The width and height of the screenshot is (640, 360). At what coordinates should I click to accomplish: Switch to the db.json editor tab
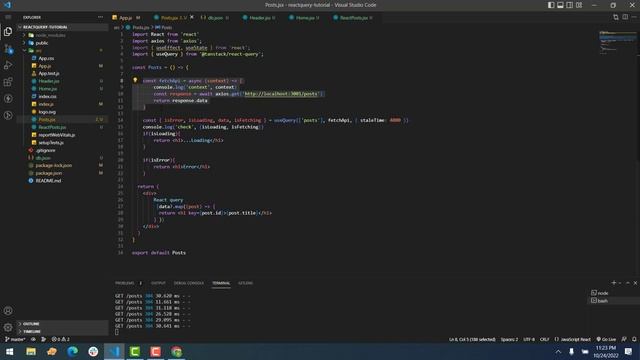coord(215,18)
